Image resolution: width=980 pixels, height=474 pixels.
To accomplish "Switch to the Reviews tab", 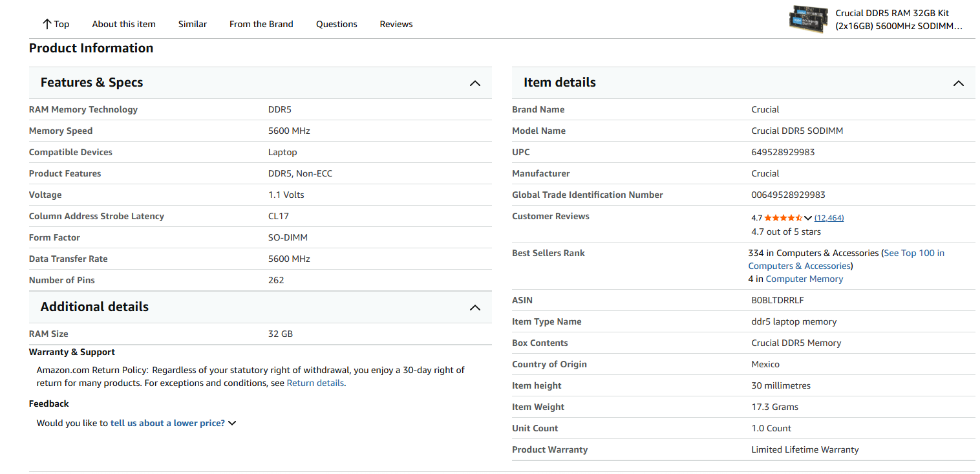I will [x=396, y=24].
